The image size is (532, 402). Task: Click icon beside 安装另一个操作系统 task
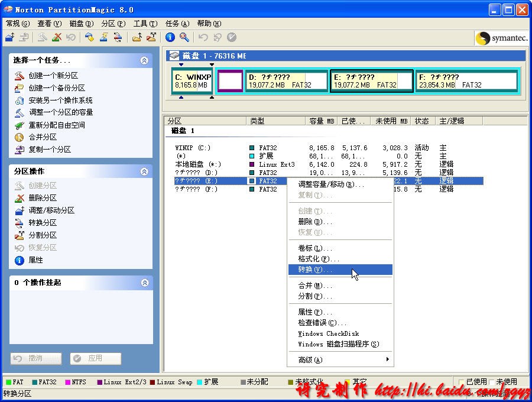20,100
